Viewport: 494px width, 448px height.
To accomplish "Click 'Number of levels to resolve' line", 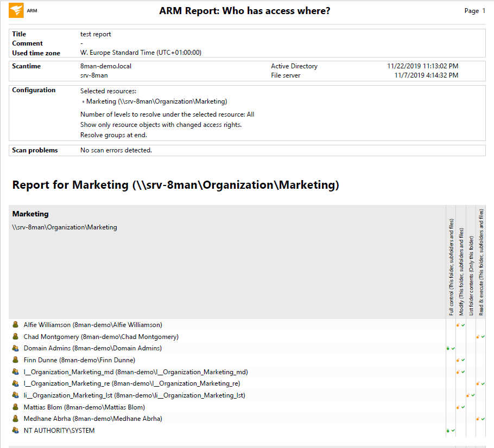I will tap(167, 114).
